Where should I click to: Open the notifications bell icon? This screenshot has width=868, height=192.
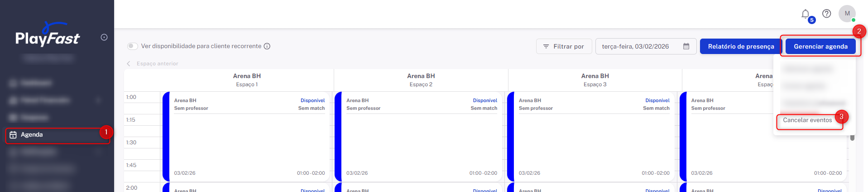click(805, 14)
